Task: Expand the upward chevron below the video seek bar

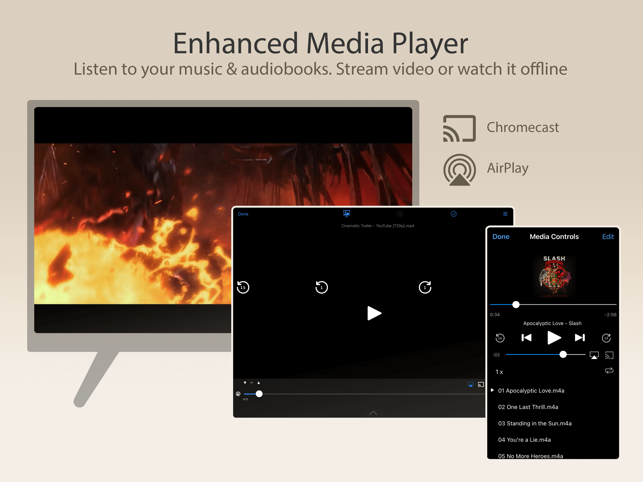Action: (x=373, y=413)
